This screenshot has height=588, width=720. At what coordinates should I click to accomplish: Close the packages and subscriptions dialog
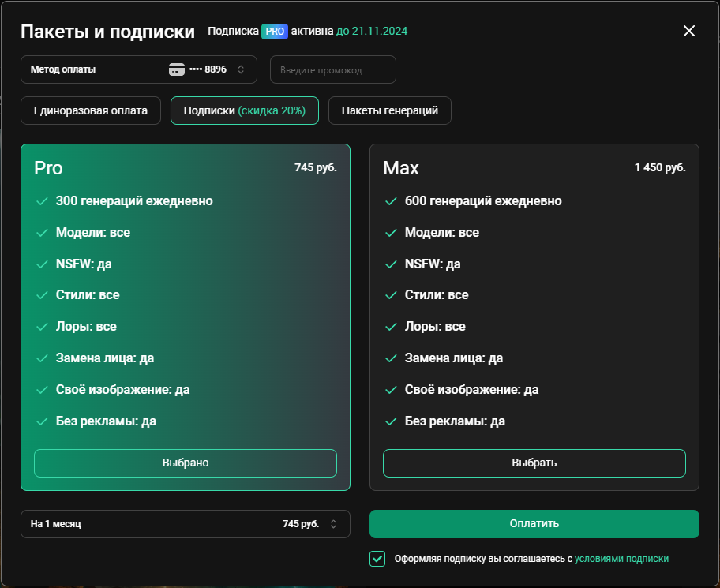click(688, 31)
